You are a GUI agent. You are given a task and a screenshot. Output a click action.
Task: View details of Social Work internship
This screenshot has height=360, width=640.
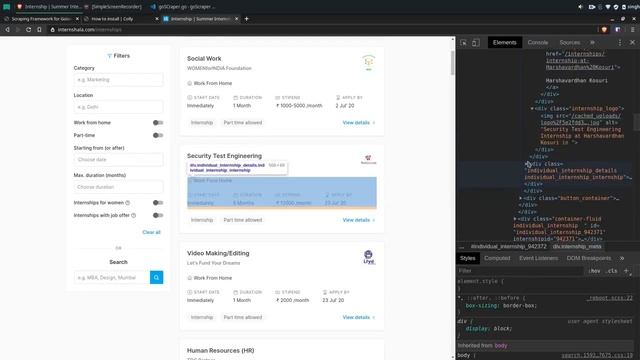coord(359,122)
